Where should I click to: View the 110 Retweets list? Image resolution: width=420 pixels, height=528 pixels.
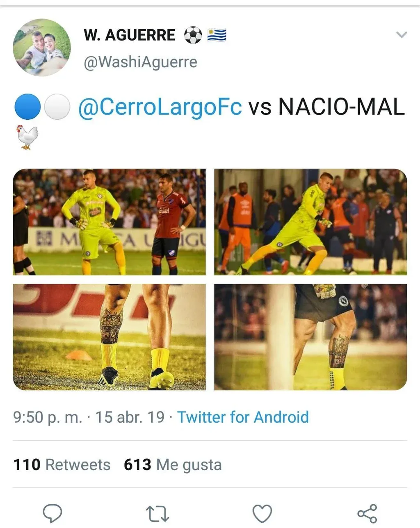tap(62, 465)
